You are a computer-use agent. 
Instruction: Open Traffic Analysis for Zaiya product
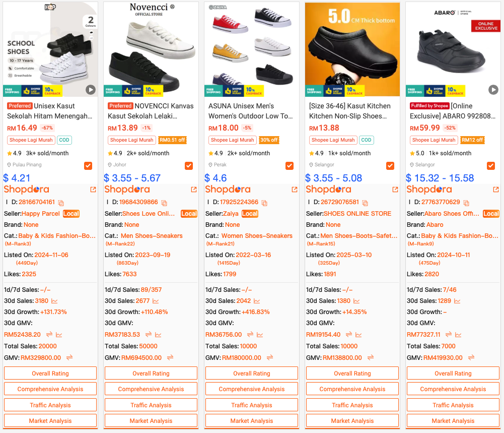click(x=252, y=405)
